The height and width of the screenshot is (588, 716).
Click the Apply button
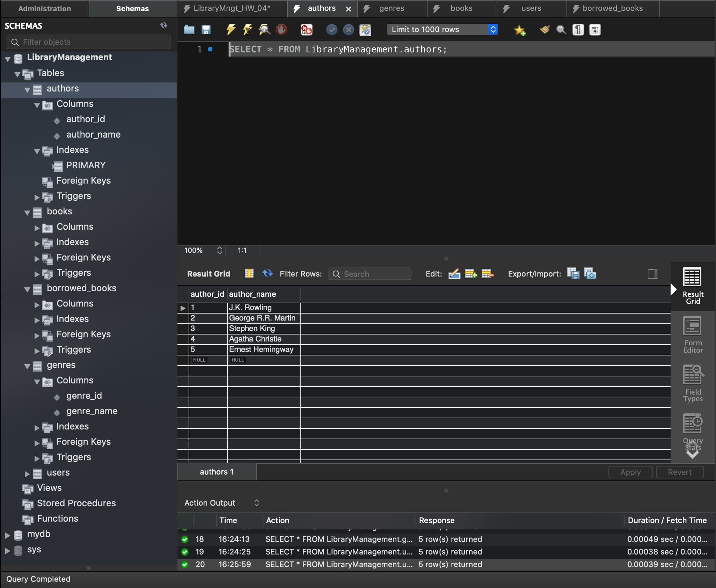click(630, 472)
